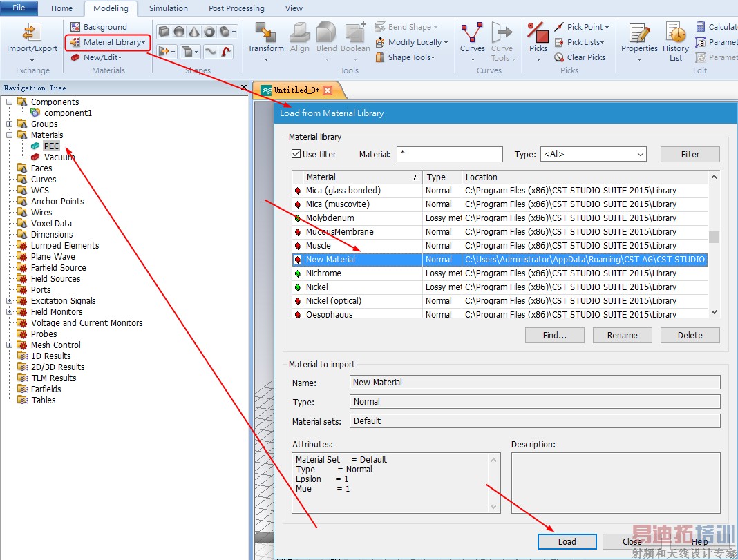
Task: Expand the Modify Locally menu
Action: [412, 42]
